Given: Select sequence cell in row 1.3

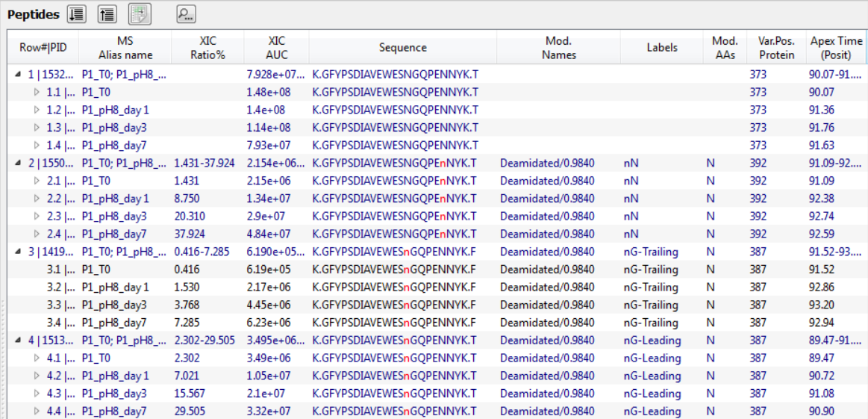Looking at the screenshot, I should [396, 128].
